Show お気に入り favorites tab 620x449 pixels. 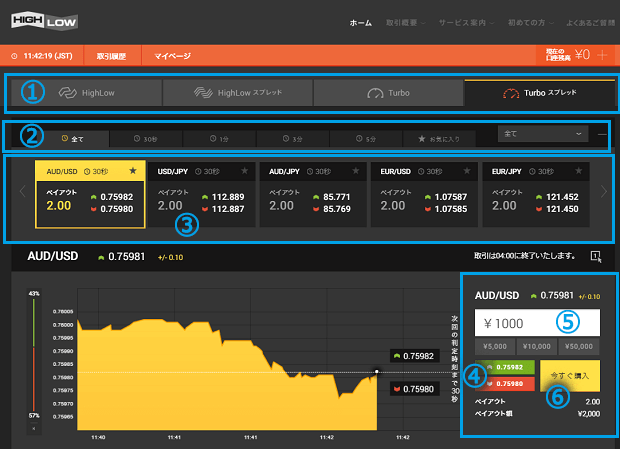(x=439, y=139)
